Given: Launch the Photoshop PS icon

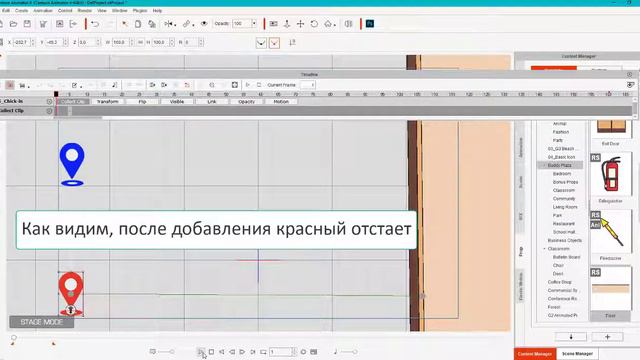Looking at the screenshot, I should 370,24.
